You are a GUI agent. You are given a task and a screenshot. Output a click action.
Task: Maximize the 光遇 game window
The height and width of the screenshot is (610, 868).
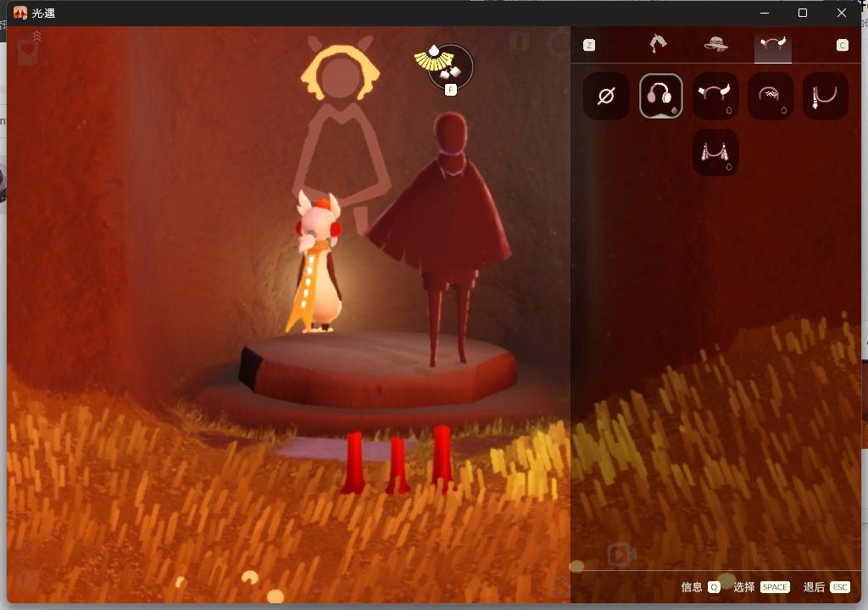click(803, 13)
